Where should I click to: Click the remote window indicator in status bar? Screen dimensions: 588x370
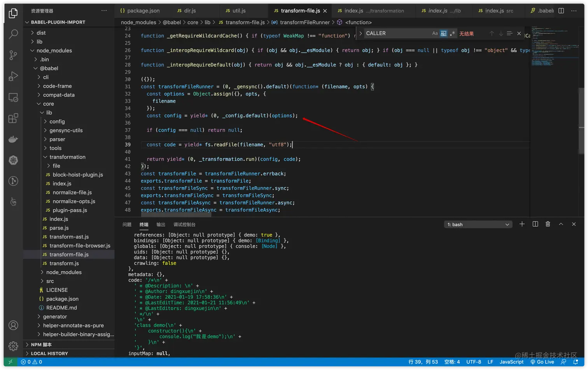click(x=10, y=362)
